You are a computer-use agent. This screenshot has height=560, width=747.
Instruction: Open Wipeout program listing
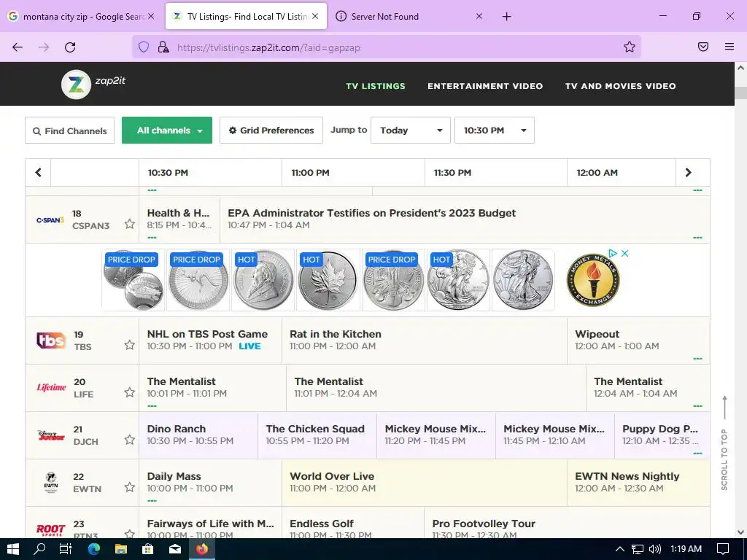click(638, 341)
